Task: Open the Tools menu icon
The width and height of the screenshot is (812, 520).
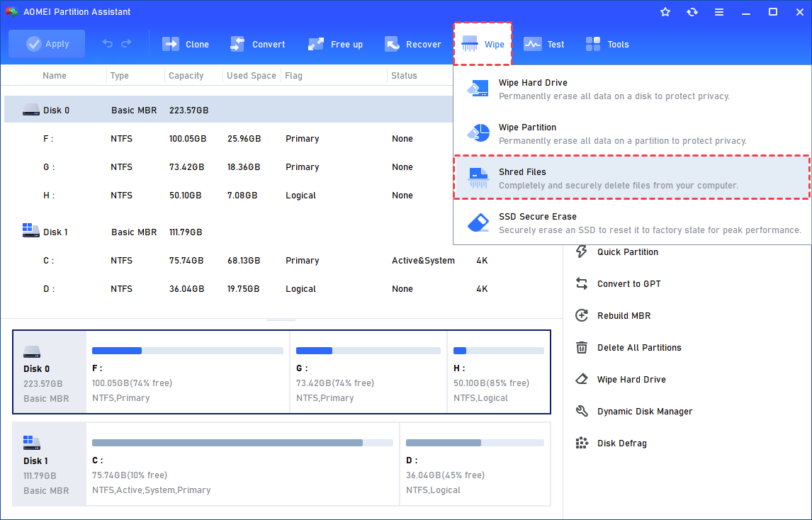Action: point(593,44)
